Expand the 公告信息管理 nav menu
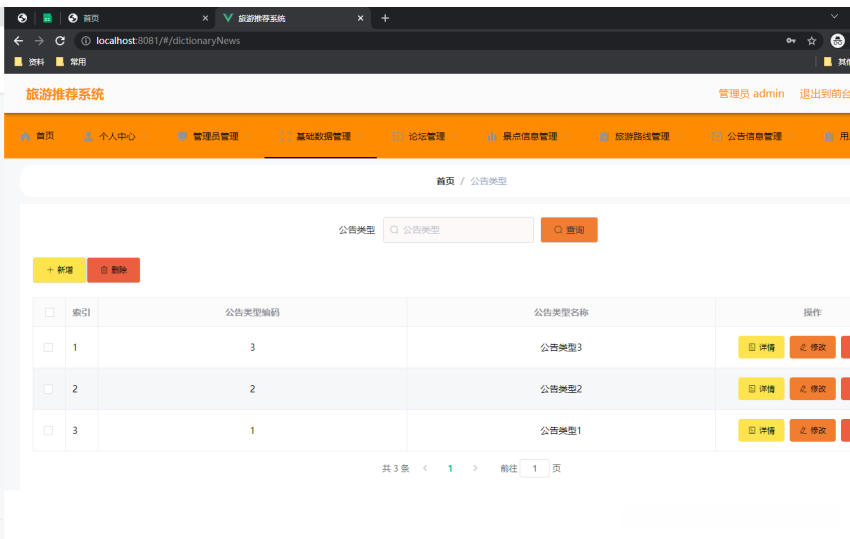 [x=753, y=136]
